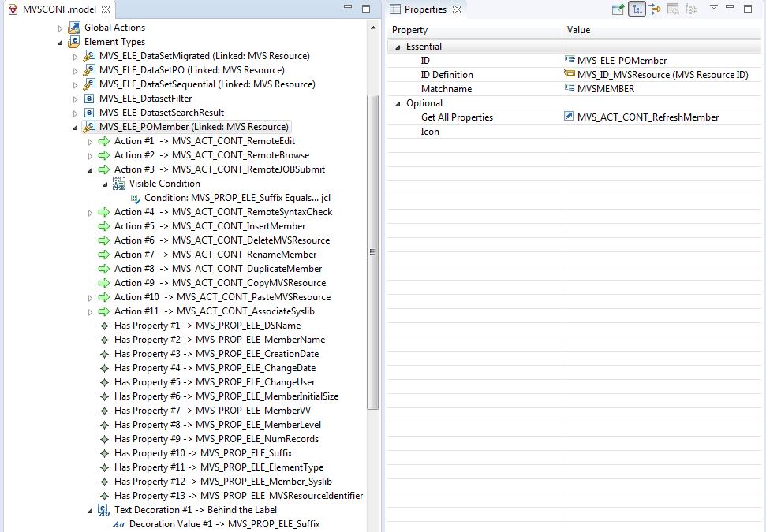Click the Pin to Selection properties icon
Viewport: 766px width, 532px height.
pos(618,9)
